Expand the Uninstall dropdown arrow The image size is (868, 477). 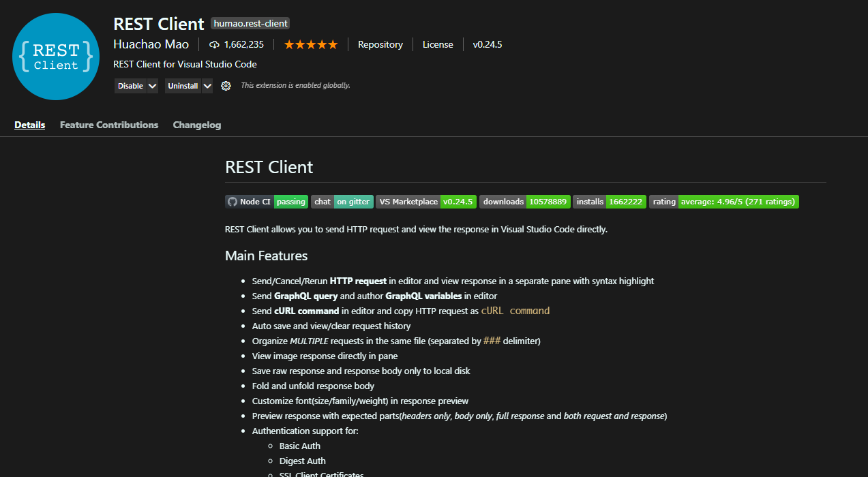coord(207,86)
